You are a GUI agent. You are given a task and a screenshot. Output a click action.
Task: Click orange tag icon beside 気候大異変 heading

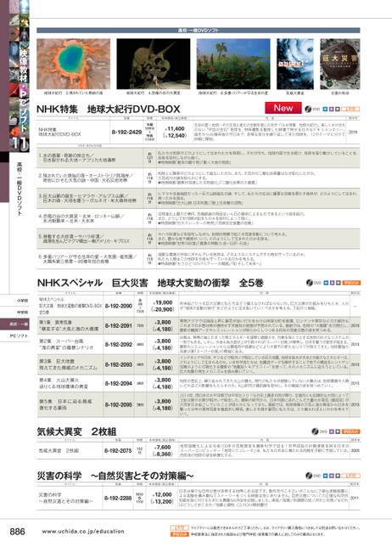pyautogui.click(x=351, y=431)
